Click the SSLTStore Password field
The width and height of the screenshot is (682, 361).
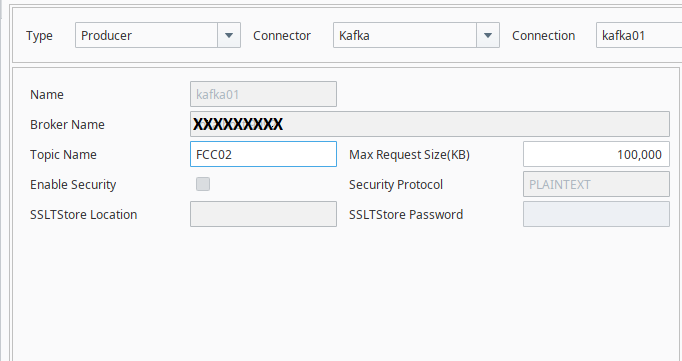[596, 214]
